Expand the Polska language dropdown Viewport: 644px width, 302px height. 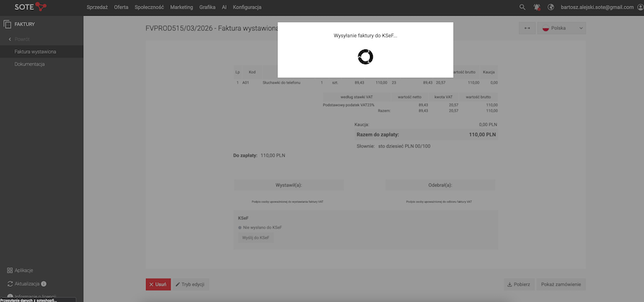[x=562, y=28]
